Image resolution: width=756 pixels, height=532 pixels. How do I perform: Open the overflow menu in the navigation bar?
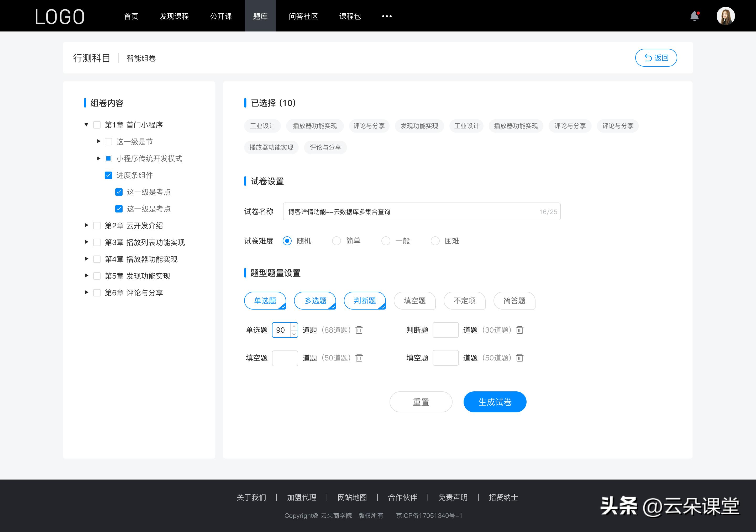(387, 16)
